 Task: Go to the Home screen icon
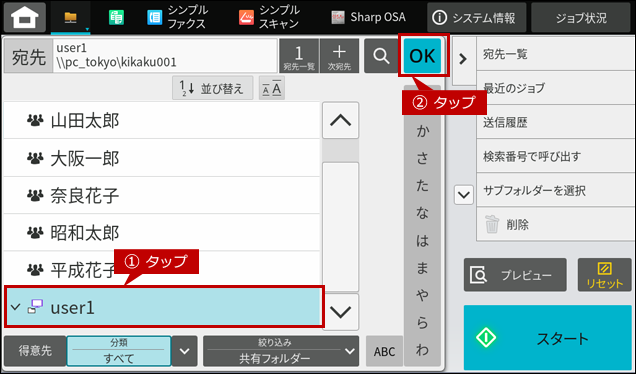coord(25,17)
